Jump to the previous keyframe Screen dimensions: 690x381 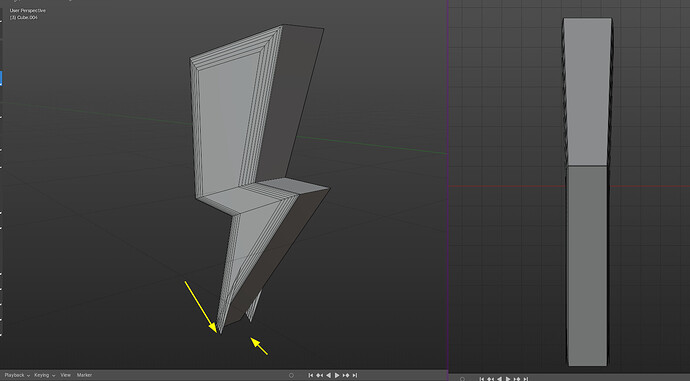point(319,375)
